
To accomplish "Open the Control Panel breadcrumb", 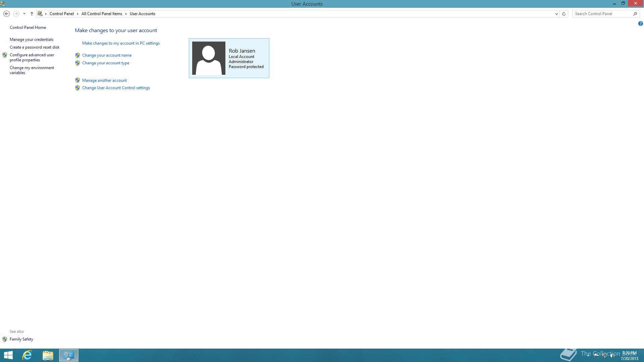I will [62, 14].
